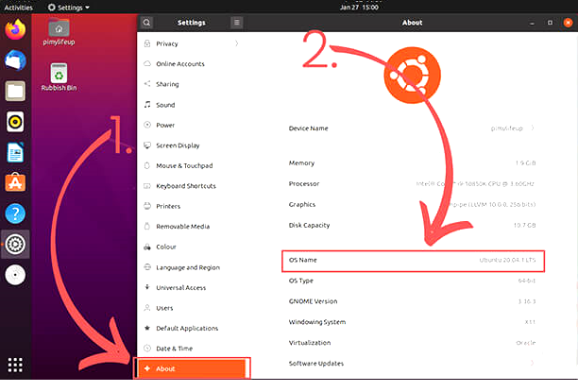Open Firefox from the dock
This screenshot has width=578, height=392.
pyautogui.click(x=15, y=29)
